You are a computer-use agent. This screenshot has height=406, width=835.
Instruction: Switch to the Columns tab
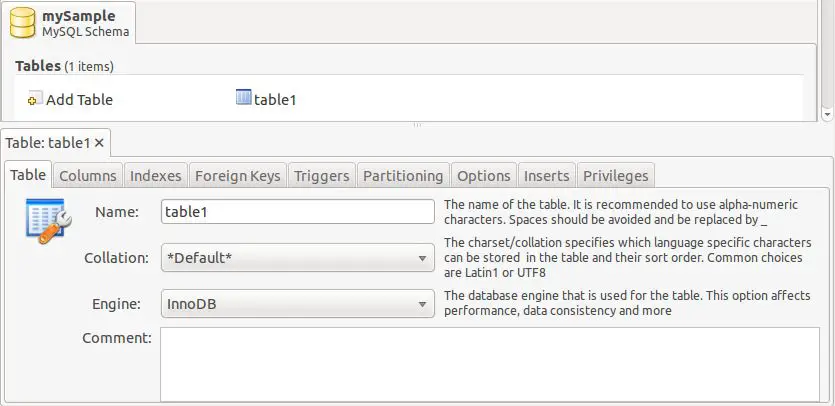coord(88,176)
